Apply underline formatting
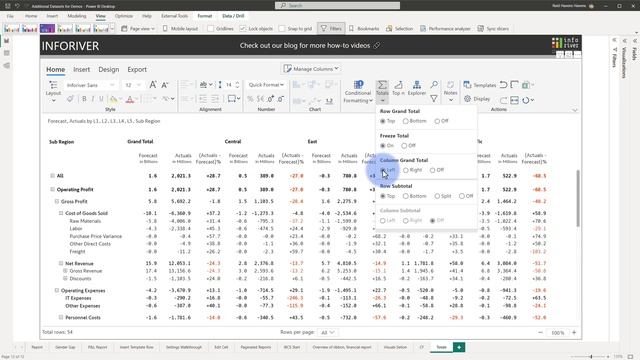 click(x=101, y=99)
